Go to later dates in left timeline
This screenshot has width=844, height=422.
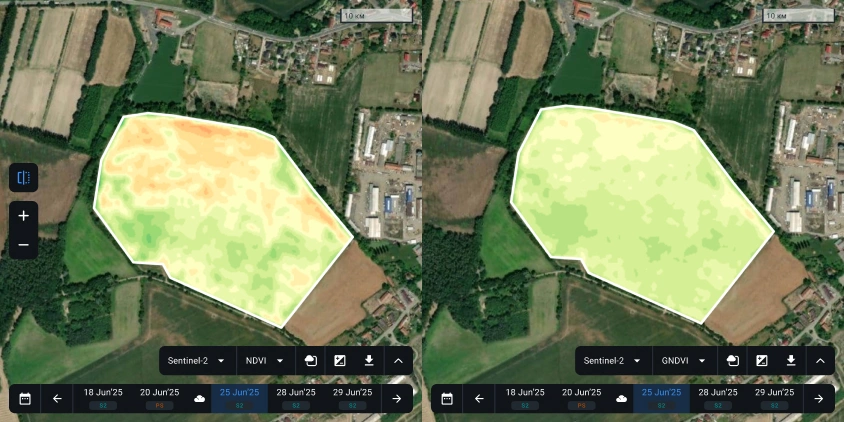pyautogui.click(x=397, y=398)
